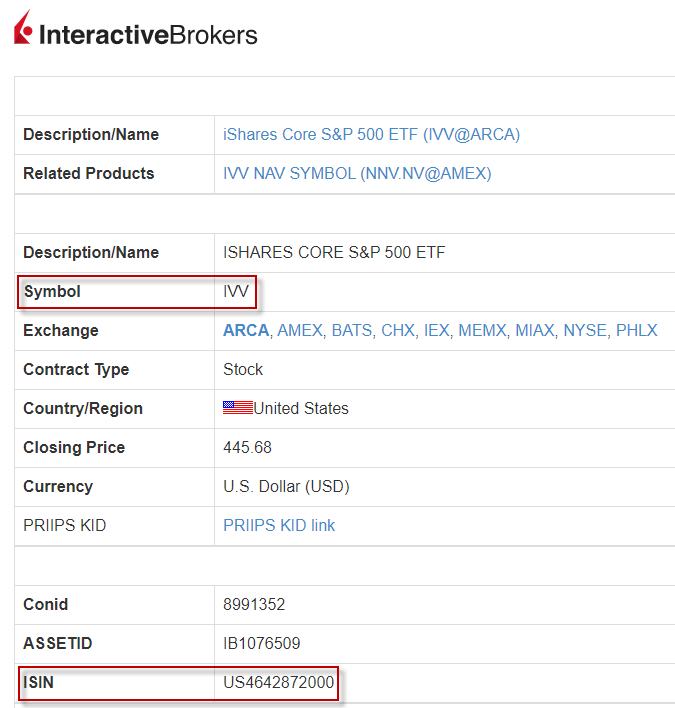Click the Related Products row label
675x708 pixels.
tap(88, 173)
